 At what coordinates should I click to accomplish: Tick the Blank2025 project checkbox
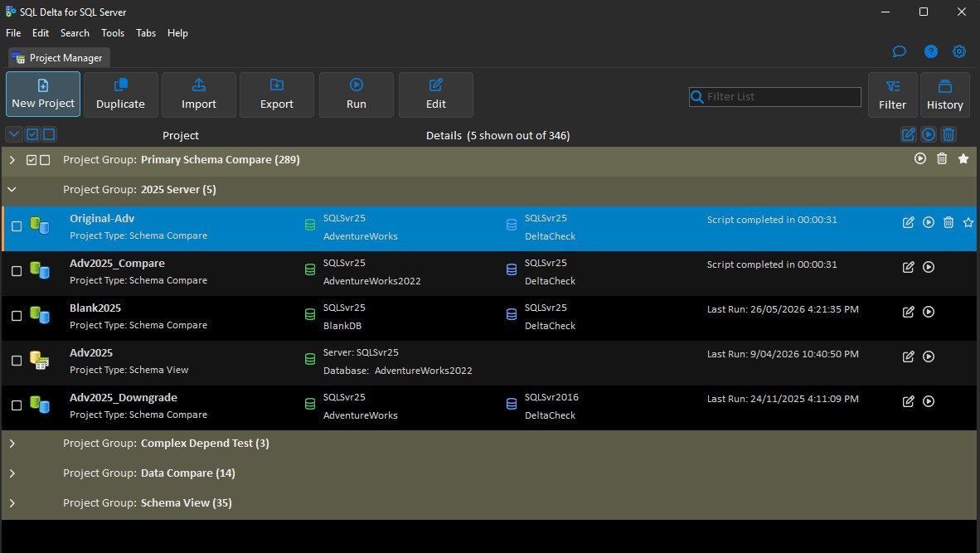pyautogui.click(x=17, y=316)
